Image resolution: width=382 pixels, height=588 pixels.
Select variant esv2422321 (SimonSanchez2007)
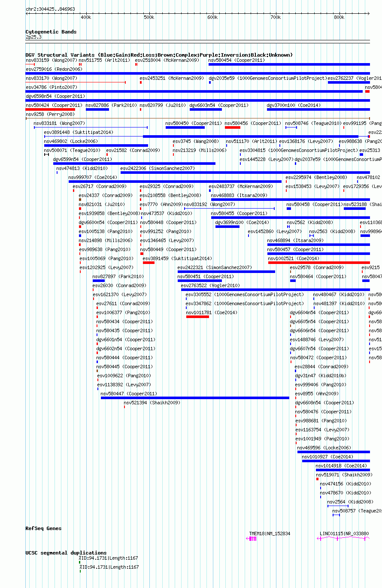point(226,272)
